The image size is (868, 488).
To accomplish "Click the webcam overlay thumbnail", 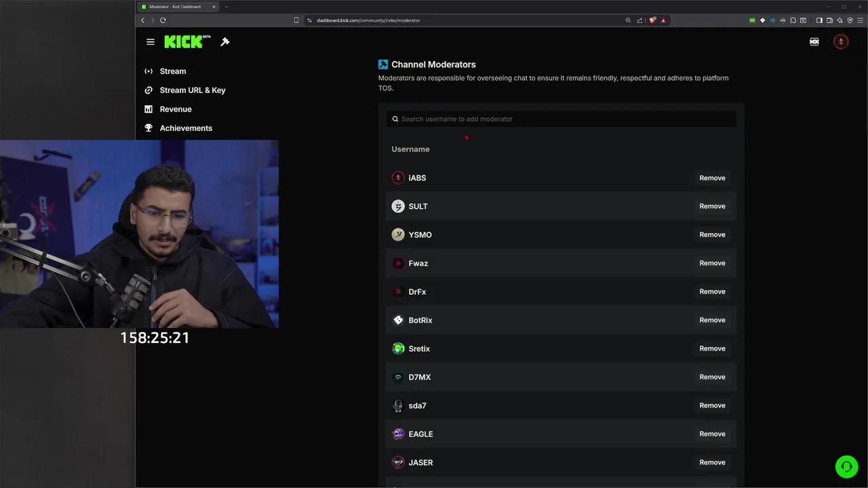I will click(139, 234).
